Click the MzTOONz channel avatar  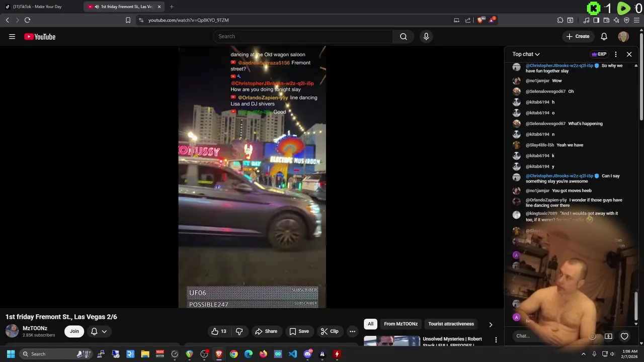[12, 331]
